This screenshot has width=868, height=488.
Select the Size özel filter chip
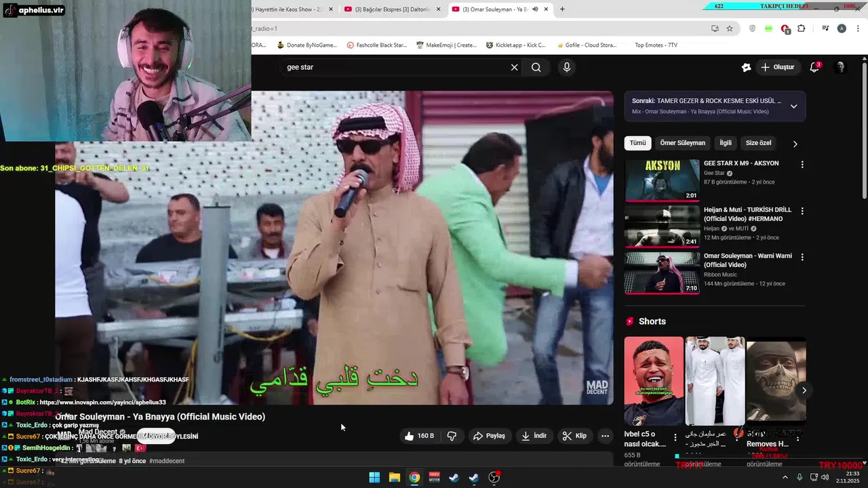pos(758,143)
